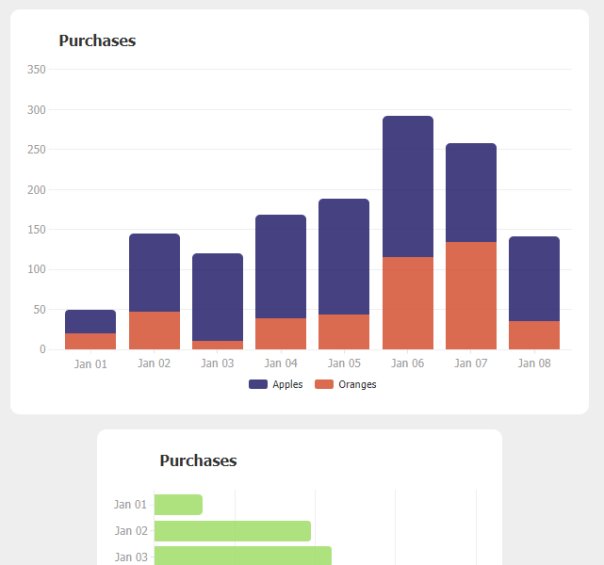Choose the Jan 04 Apples bar segment

point(281,267)
